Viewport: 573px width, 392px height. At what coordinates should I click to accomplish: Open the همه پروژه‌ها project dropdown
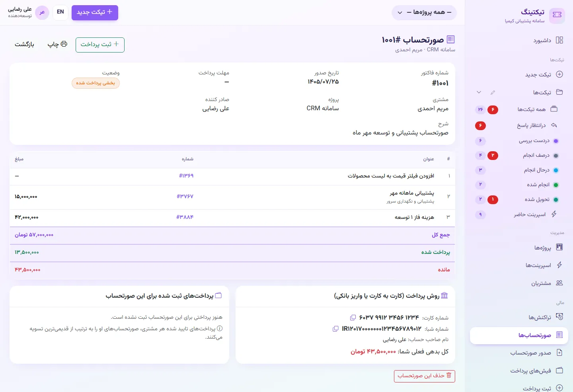424,12
